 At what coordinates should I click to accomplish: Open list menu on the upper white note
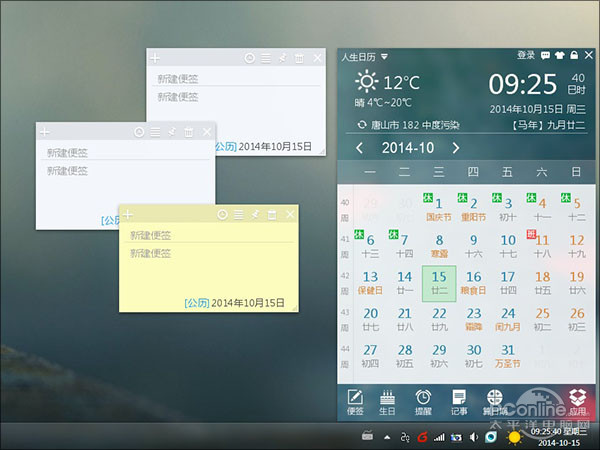click(266, 58)
